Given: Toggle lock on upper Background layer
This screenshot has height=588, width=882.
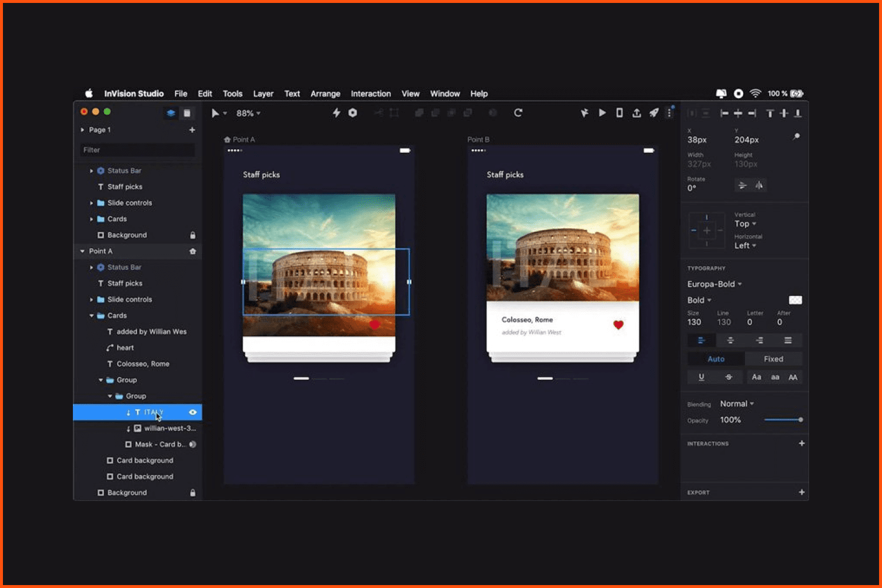Looking at the screenshot, I should [192, 235].
